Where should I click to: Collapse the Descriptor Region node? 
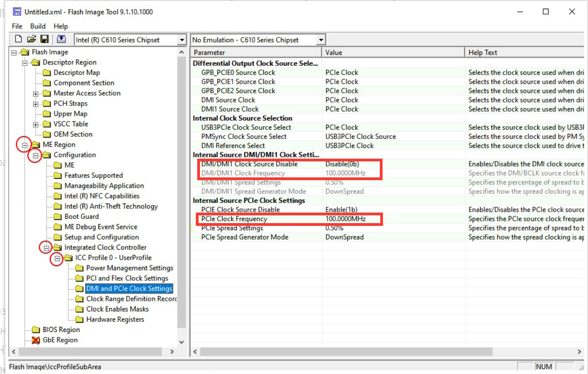click(x=25, y=62)
